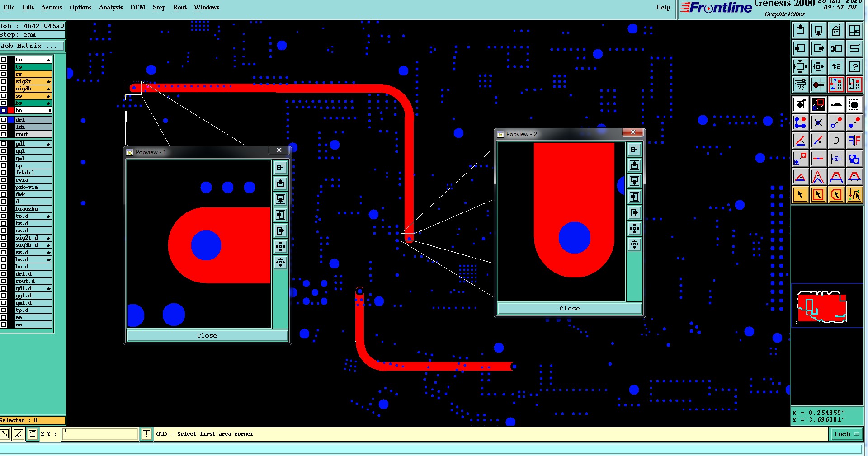868x456 pixels.
Task: Click the Home view house icon
Action: [x=836, y=30]
